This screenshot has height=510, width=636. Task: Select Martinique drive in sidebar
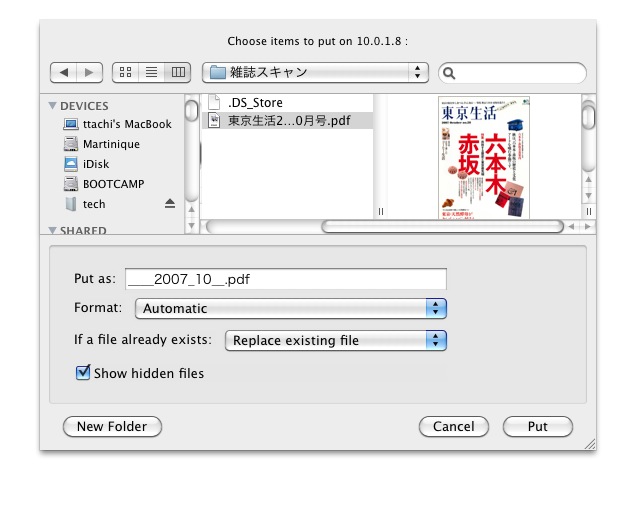pyautogui.click(x=110, y=144)
